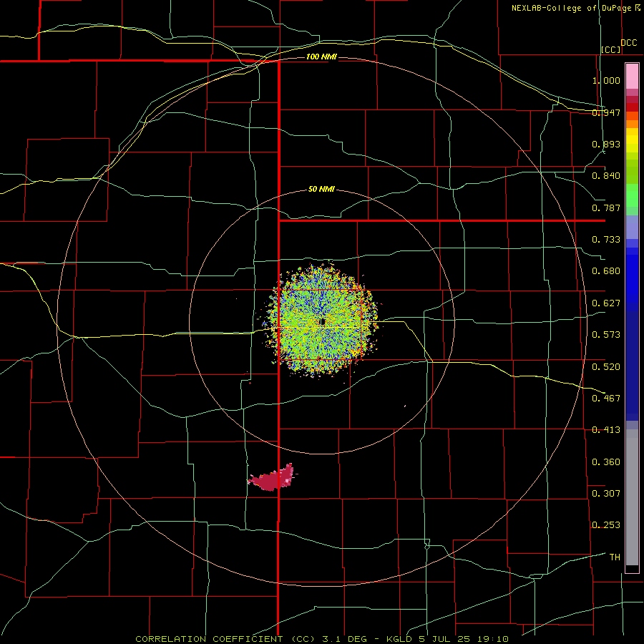Click the TH threshold label
This screenshot has height=644, width=644.
click(615, 557)
